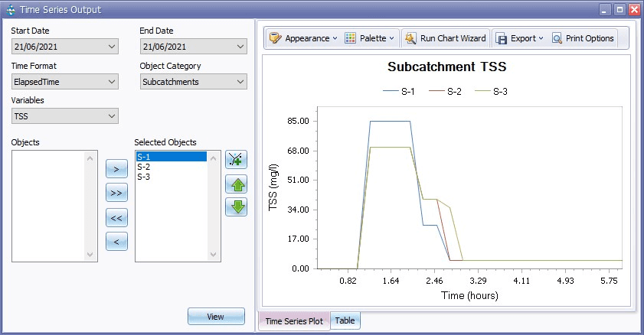Click the remove all objects << button
The height and width of the screenshot is (335, 644).
click(116, 218)
